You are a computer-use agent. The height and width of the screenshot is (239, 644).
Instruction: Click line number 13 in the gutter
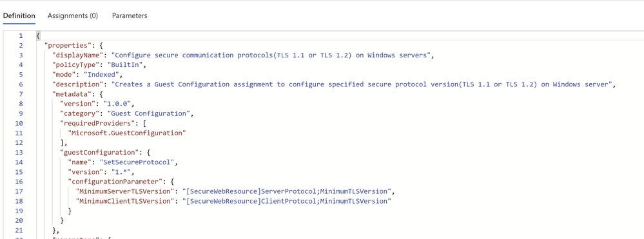click(19, 152)
